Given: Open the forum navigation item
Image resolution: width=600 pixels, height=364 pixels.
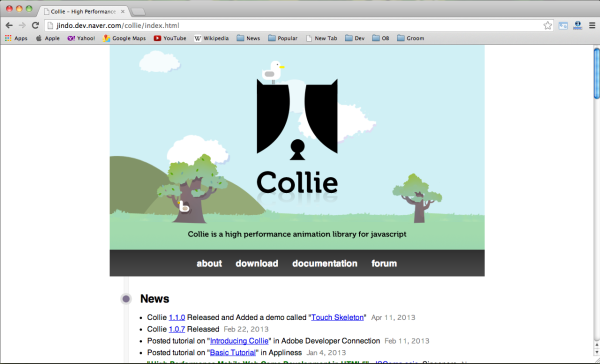Looking at the screenshot, I should click(384, 263).
